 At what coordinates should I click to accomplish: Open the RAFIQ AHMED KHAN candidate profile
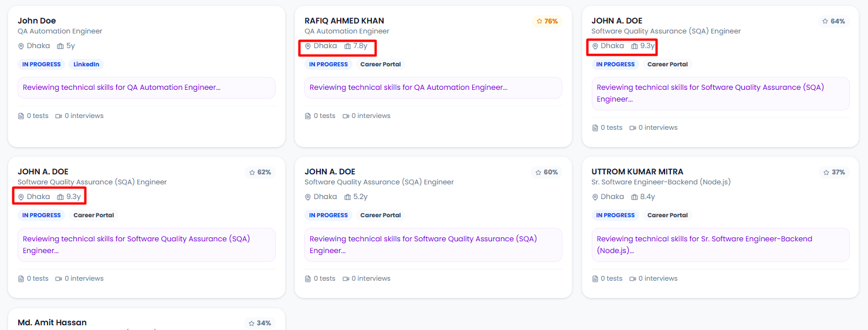pos(344,21)
